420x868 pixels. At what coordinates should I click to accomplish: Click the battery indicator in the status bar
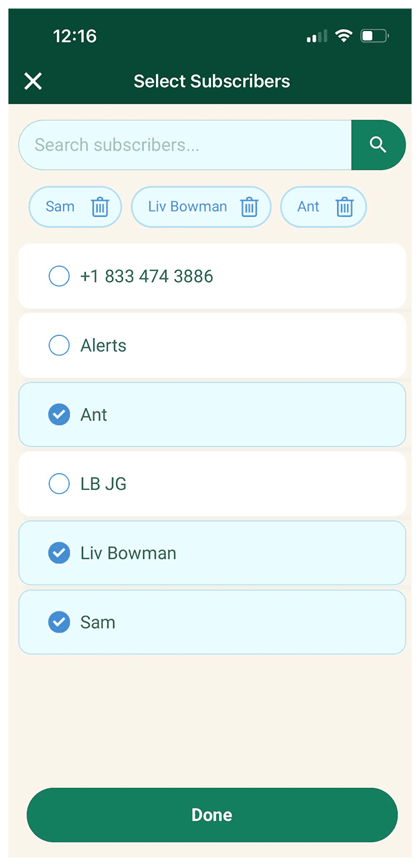click(x=374, y=36)
